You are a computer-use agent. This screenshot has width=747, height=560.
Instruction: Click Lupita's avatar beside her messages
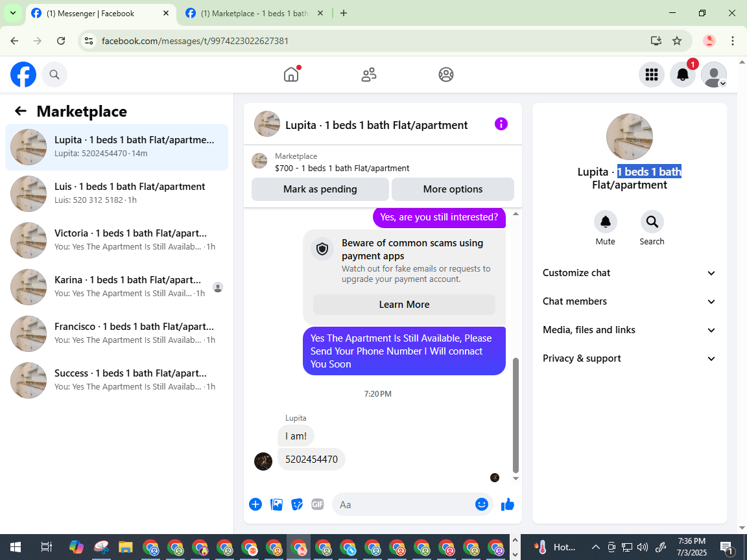(263, 461)
